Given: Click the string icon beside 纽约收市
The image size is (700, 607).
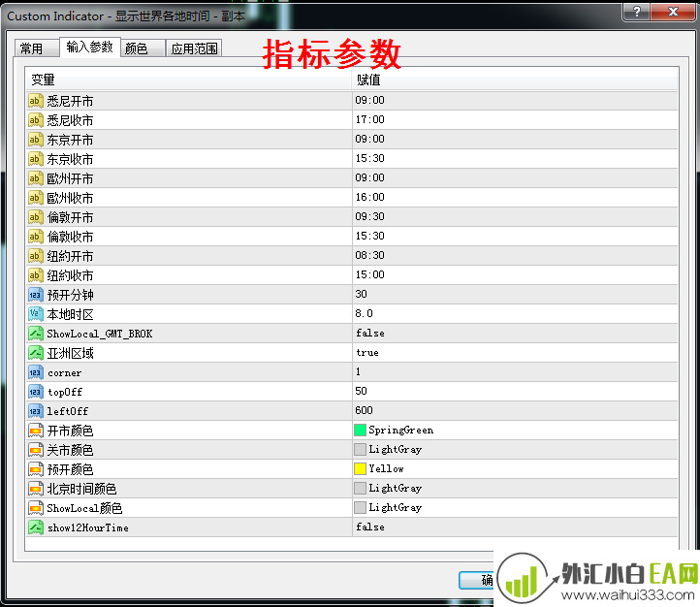Looking at the screenshot, I should 35,275.
